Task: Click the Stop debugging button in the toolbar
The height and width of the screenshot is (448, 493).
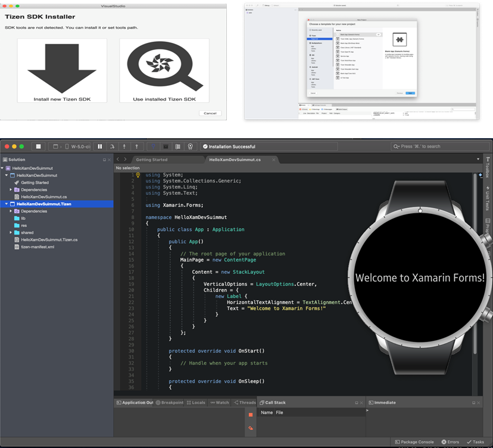Action: (x=38, y=147)
